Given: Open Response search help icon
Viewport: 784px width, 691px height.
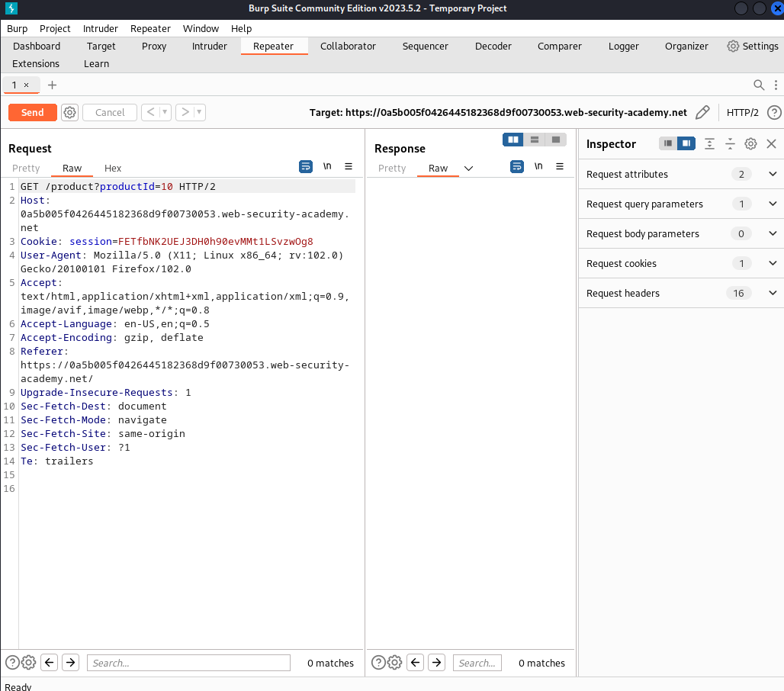Looking at the screenshot, I should [x=378, y=663].
